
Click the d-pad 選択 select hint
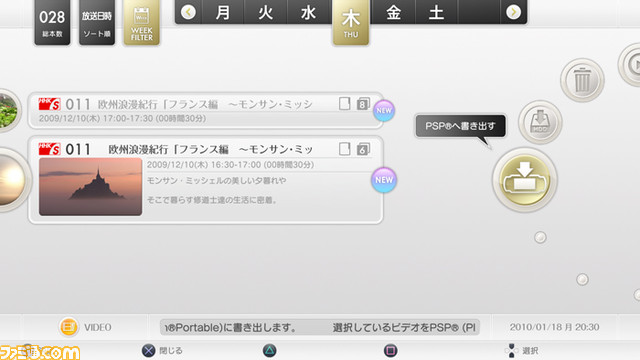click(x=522, y=351)
